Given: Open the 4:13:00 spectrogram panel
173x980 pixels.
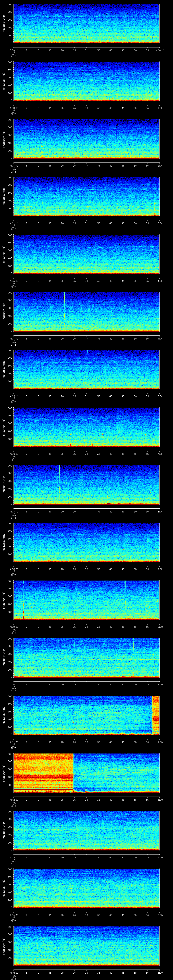Looking at the screenshot, I should [x=87, y=831].
